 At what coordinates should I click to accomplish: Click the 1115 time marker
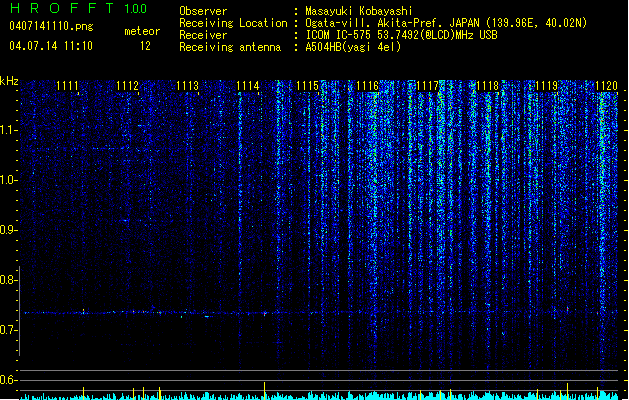[307, 86]
